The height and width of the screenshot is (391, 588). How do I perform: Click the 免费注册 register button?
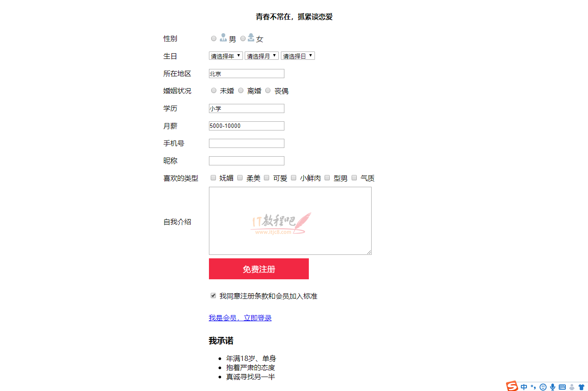click(259, 269)
